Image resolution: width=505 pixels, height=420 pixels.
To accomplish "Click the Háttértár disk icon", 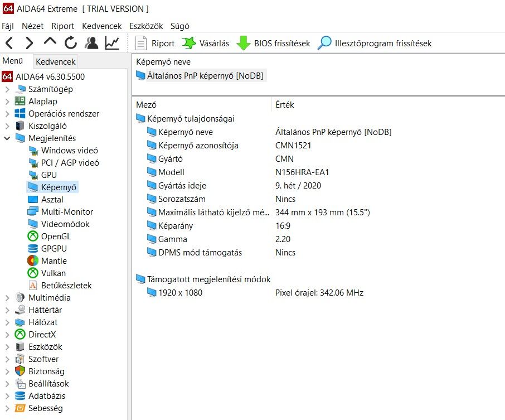I will [x=20, y=310].
